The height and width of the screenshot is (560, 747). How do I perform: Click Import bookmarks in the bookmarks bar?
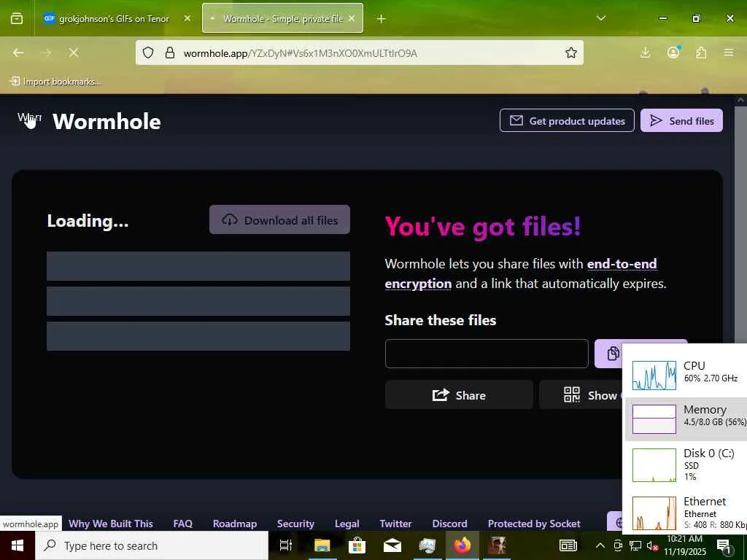(x=55, y=82)
